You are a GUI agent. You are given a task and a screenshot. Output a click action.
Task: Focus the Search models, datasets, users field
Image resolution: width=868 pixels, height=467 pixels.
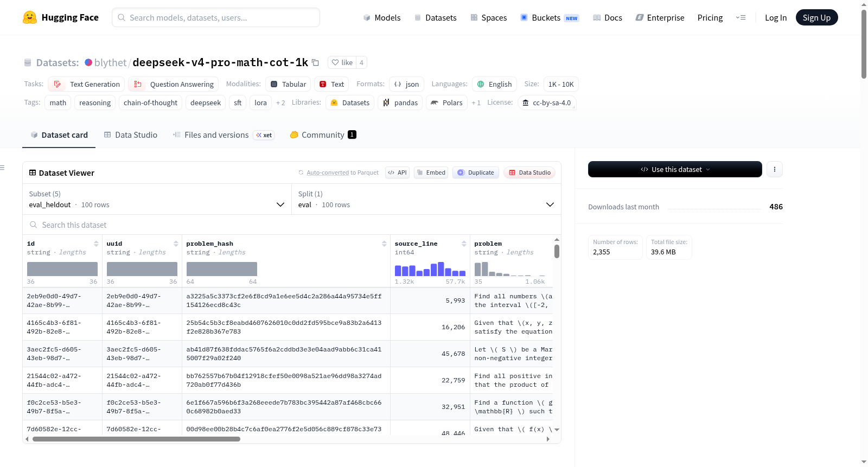point(216,17)
